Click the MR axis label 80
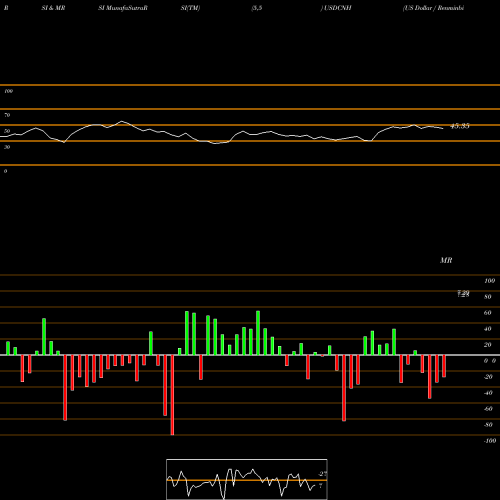 [x=488, y=297]
